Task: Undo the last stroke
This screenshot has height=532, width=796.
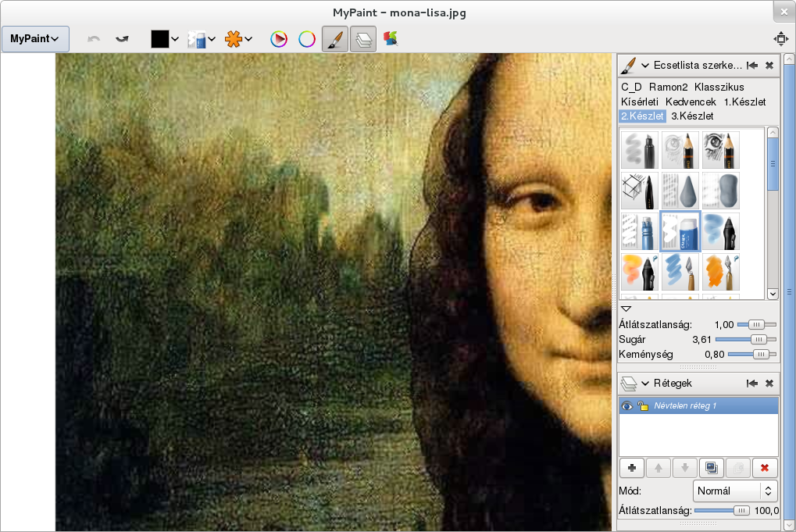Action: point(94,39)
